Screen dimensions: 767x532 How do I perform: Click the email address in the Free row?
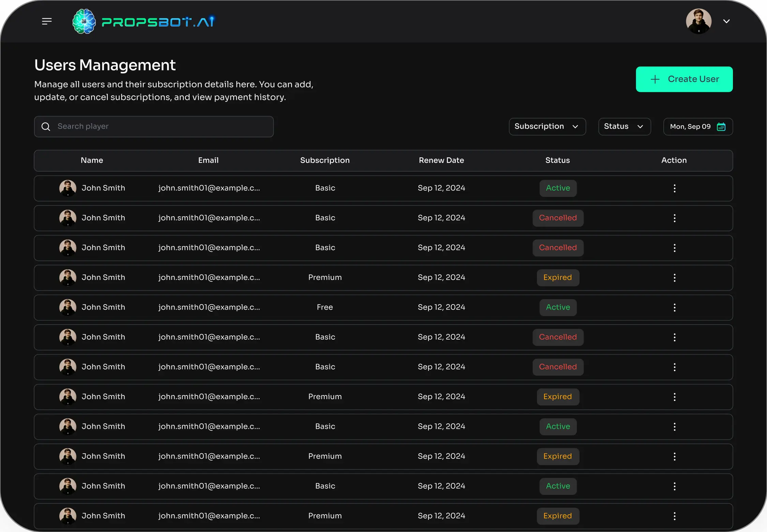pos(209,307)
